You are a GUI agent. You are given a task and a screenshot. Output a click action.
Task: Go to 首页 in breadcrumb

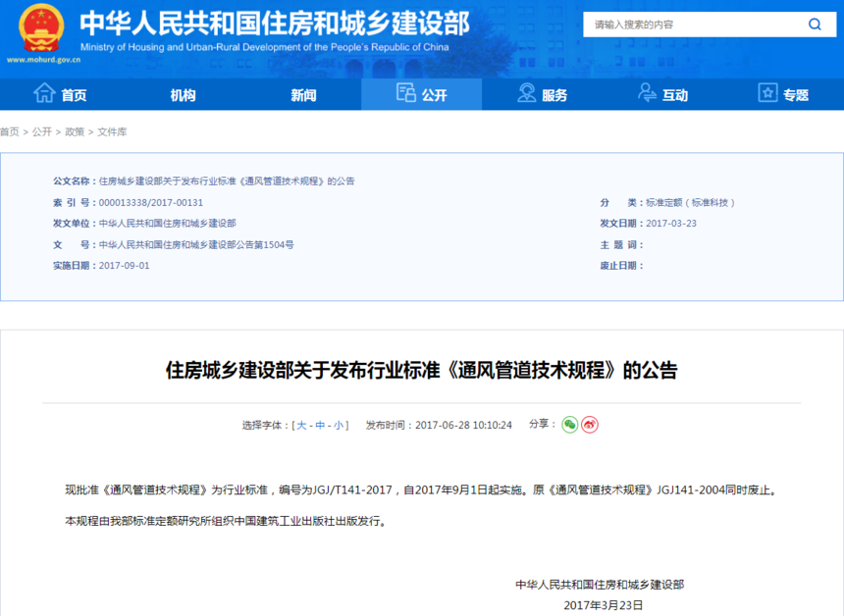pos(9,131)
